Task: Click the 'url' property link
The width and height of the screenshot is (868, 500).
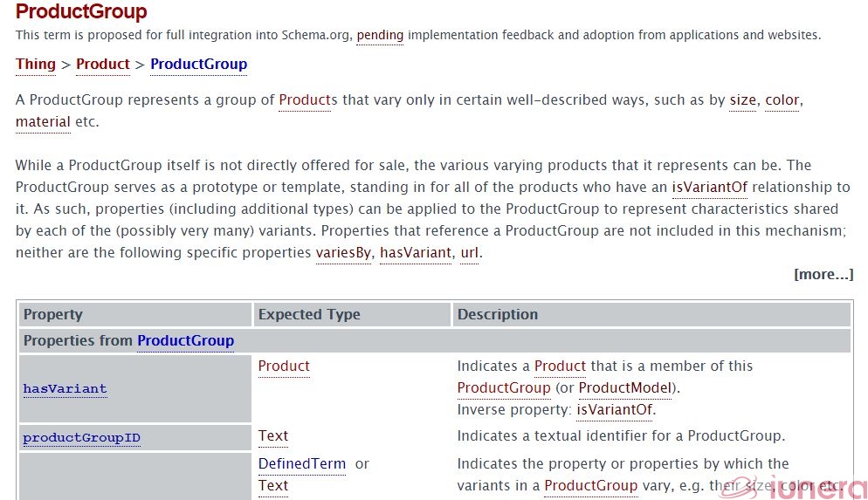Action: 470,253
